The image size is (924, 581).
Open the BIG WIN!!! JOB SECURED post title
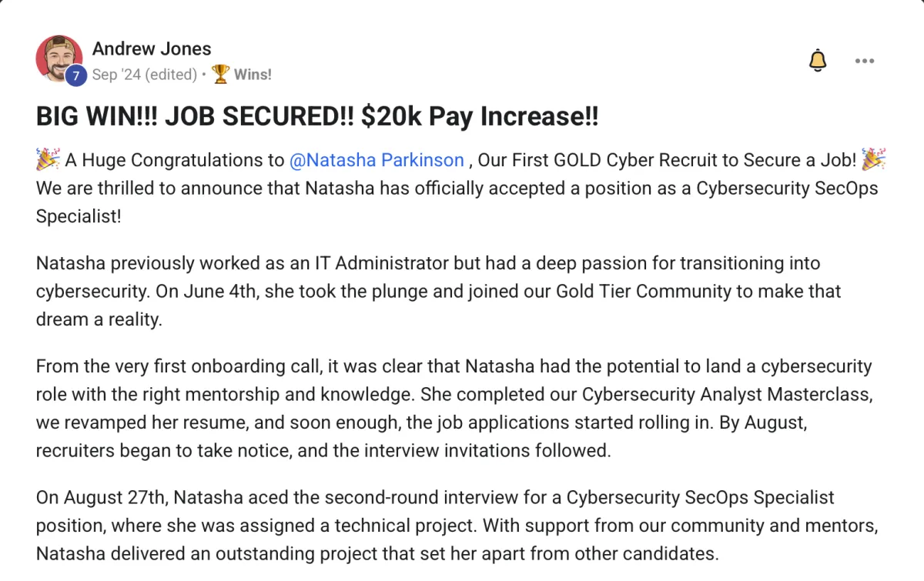317,117
